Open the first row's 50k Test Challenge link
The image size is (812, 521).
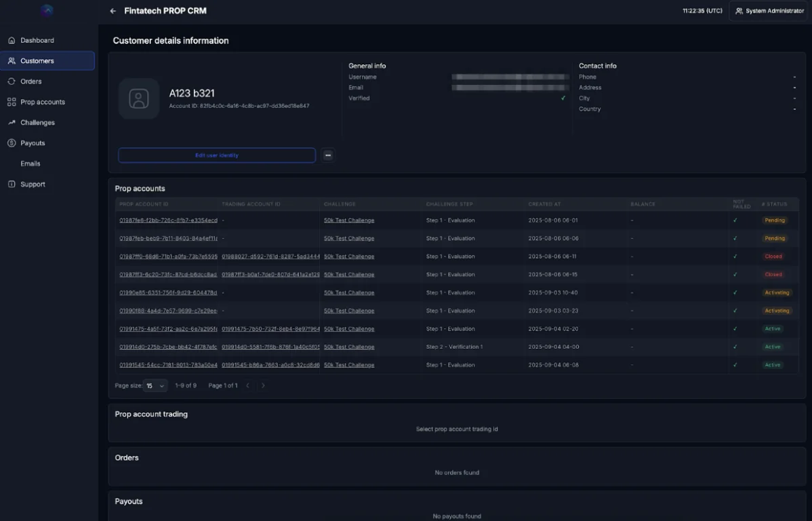pos(349,220)
